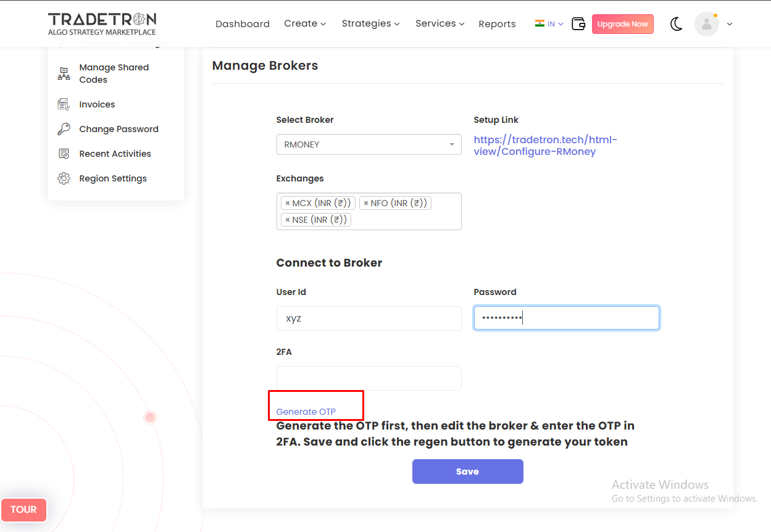Expand the Create menu
771x532 pixels.
click(305, 23)
